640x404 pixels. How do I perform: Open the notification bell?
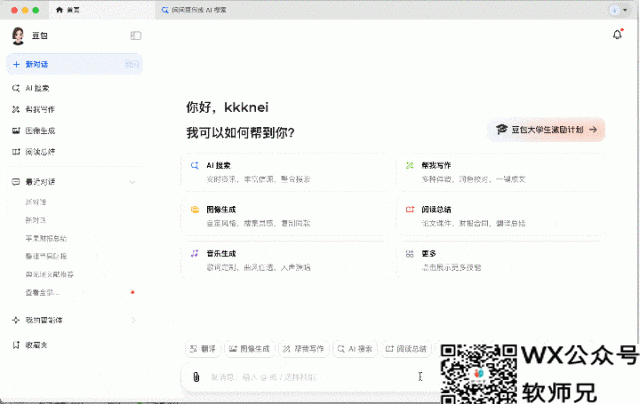[618, 35]
